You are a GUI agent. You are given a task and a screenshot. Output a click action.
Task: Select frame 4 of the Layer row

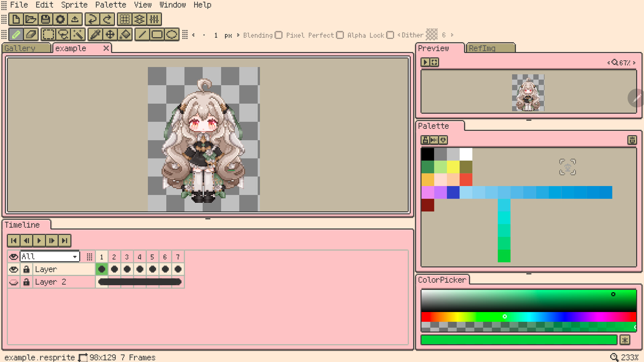140,269
